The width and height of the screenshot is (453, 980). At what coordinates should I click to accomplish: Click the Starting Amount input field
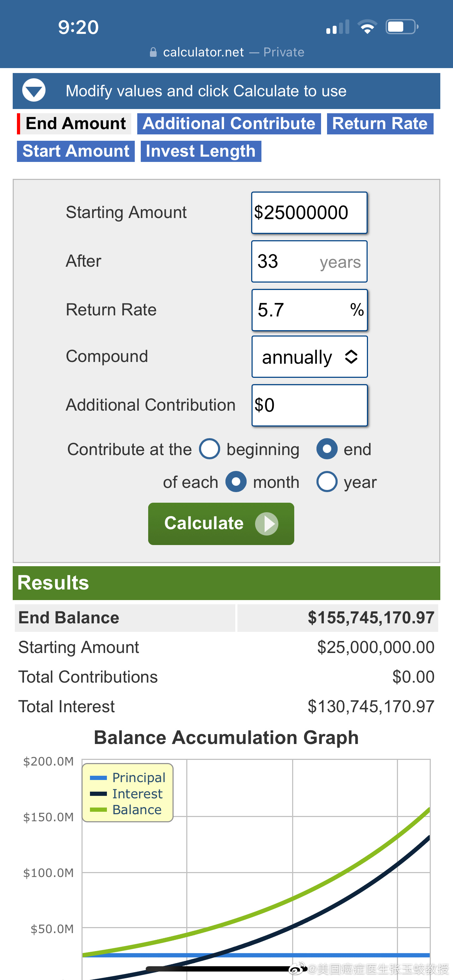309,213
